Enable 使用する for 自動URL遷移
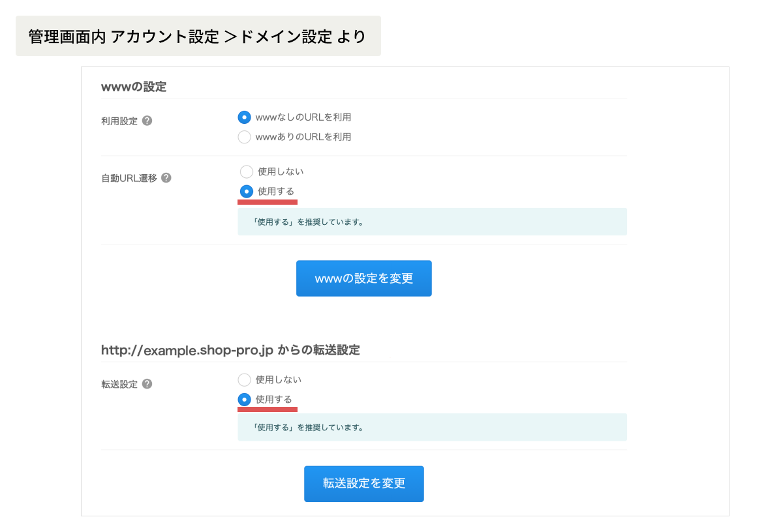 246,191
